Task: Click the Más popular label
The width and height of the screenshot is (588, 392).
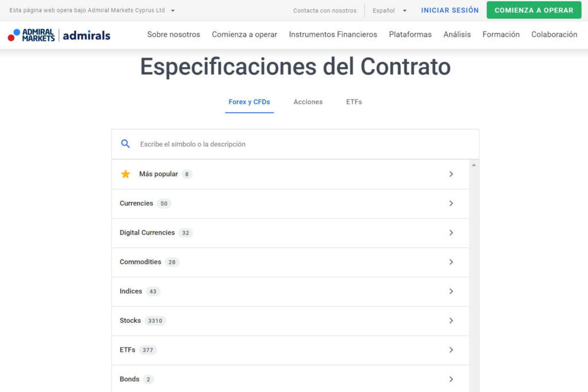Action: click(158, 174)
